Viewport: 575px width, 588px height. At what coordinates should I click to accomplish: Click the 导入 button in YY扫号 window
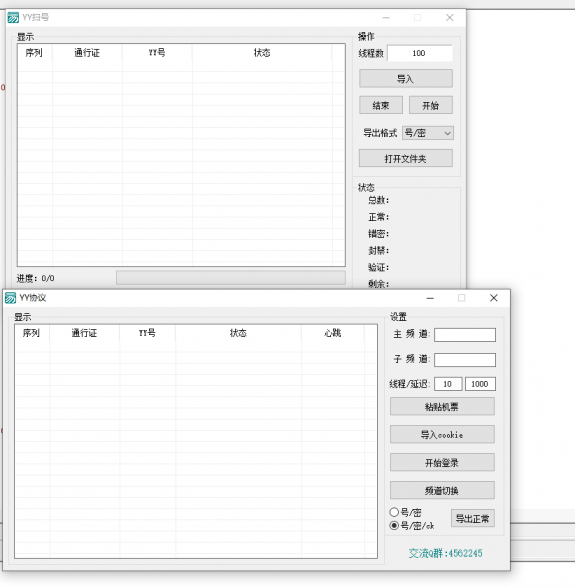[x=406, y=79]
